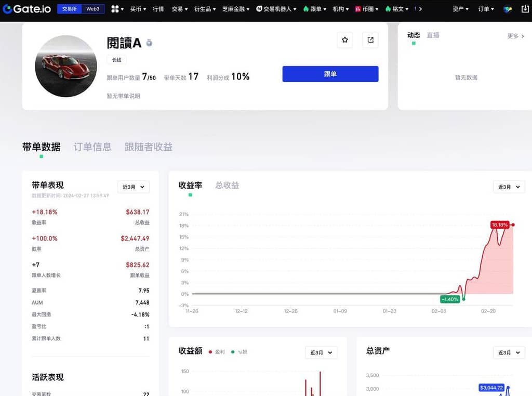Click the share profile icon
Image resolution: width=532 pixels, height=396 pixels.
pyautogui.click(x=370, y=40)
